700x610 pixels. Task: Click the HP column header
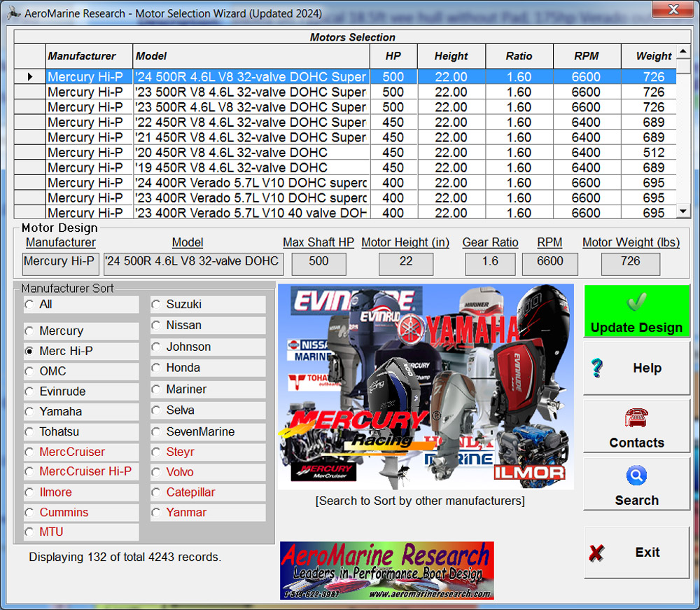pyautogui.click(x=393, y=56)
